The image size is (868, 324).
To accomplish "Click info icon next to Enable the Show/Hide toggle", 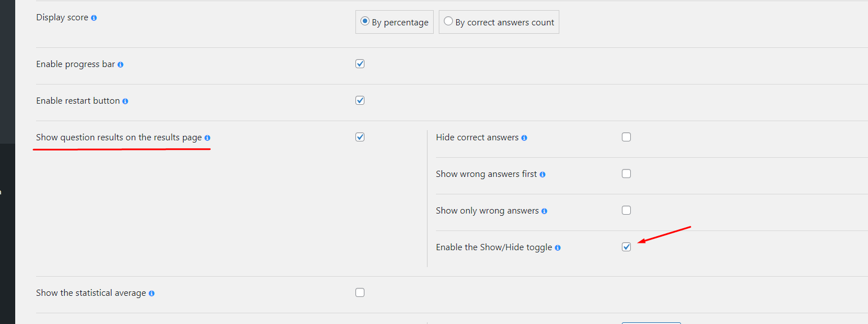I will (558, 248).
